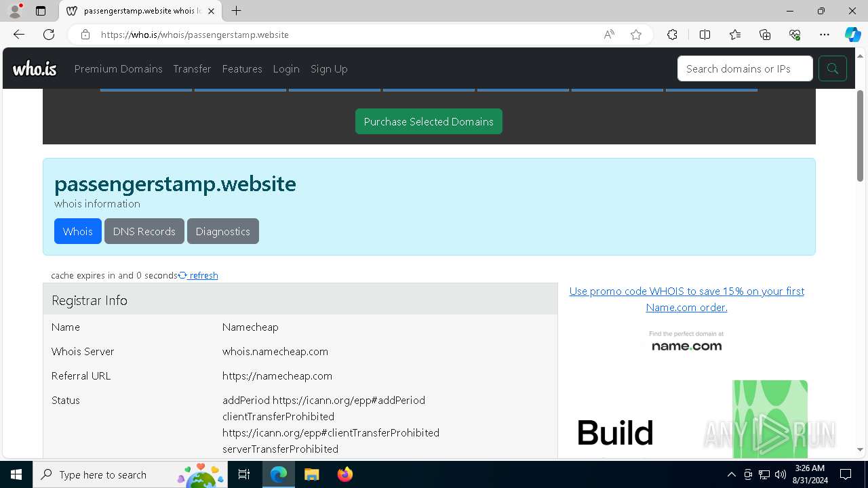Select https://namecheap.com referral URL
This screenshot has height=488, width=868.
tap(277, 375)
